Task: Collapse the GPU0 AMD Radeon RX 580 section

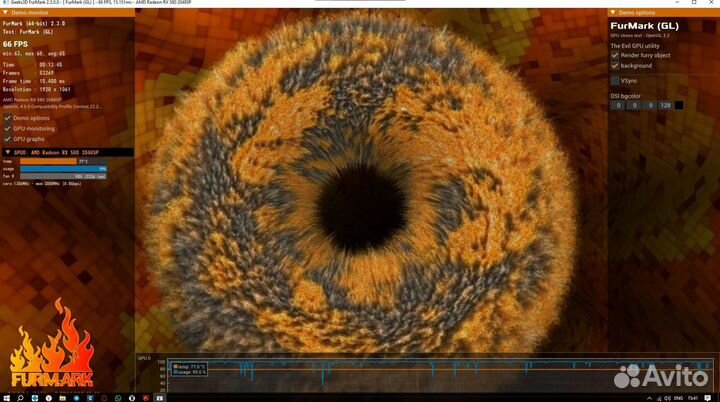Action: click(7, 151)
